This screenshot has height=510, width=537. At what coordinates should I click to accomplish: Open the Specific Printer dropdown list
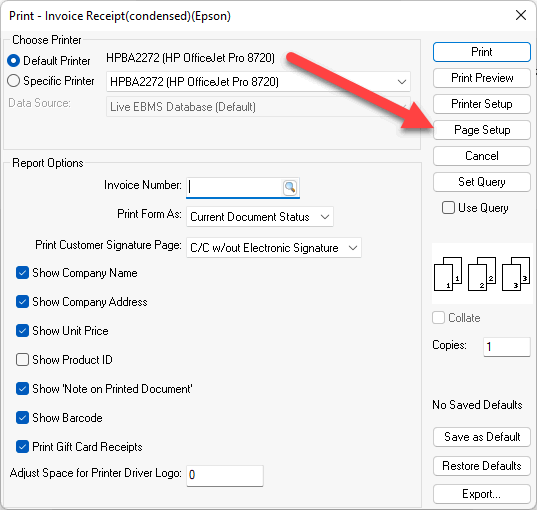point(258,82)
